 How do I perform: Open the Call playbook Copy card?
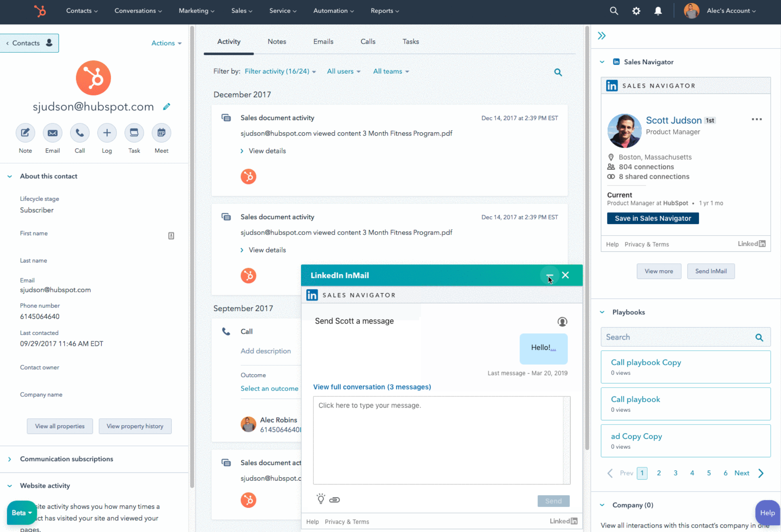tap(685, 367)
